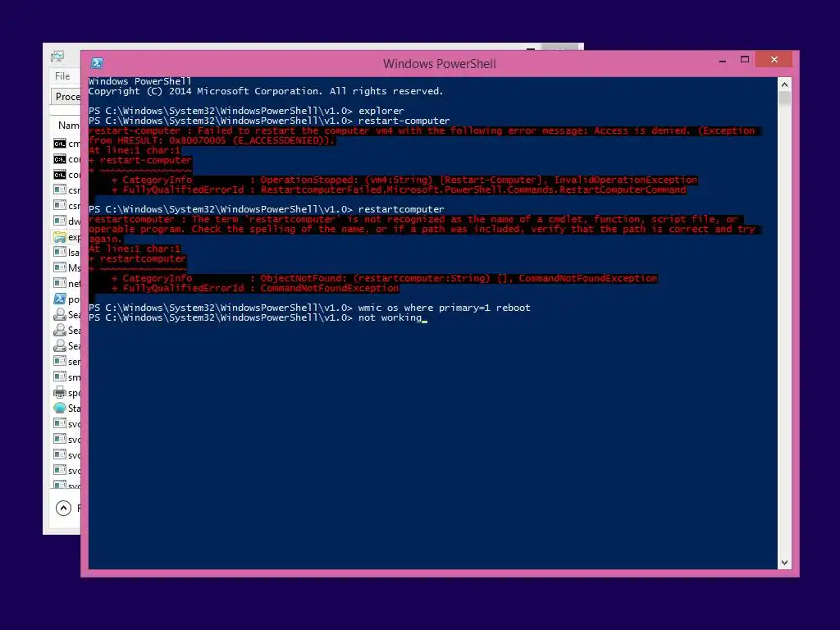Maximize the Windows PowerShell window

click(x=745, y=59)
